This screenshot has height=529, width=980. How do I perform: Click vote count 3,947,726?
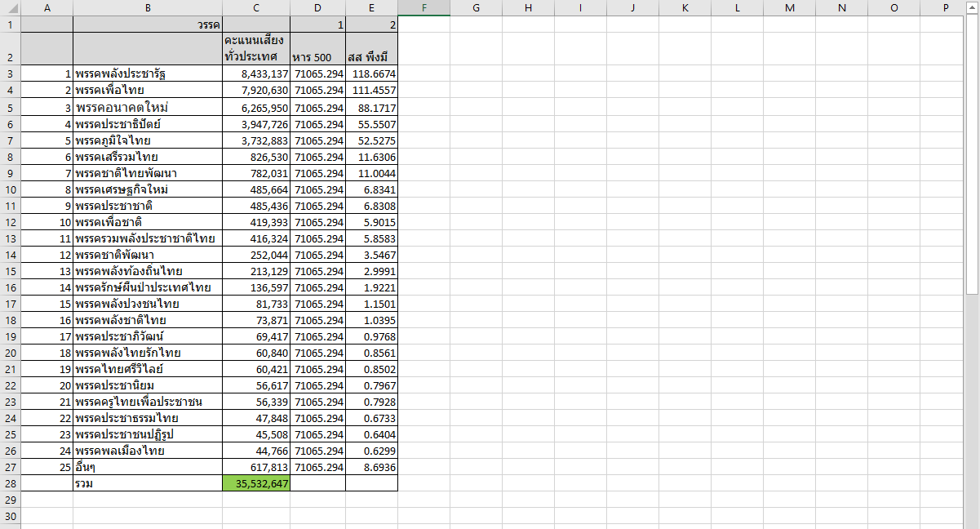tap(256, 123)
